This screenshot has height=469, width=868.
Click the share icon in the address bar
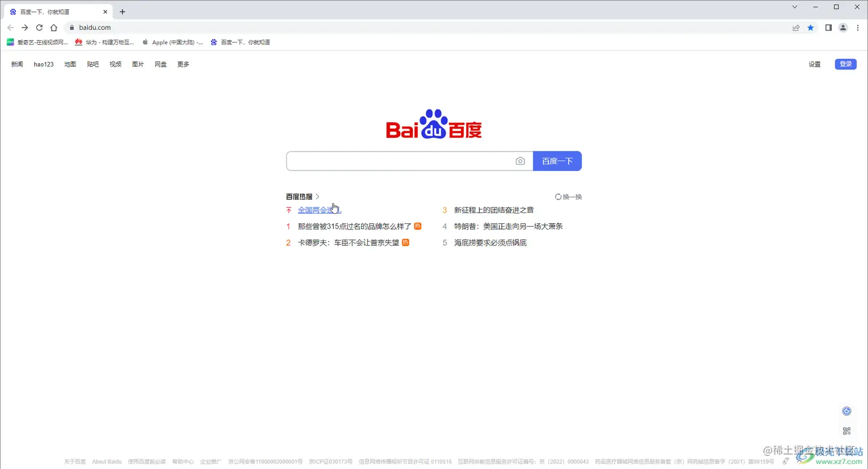(796, 27)
